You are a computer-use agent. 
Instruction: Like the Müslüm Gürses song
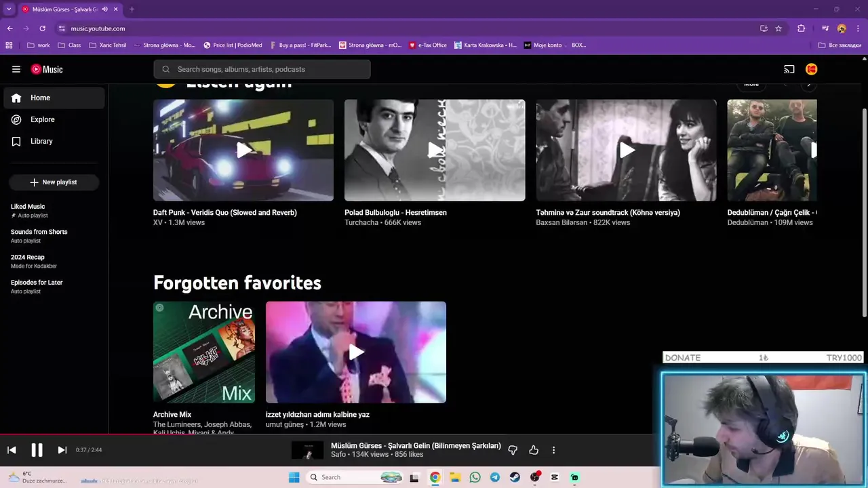pos(534,450)
